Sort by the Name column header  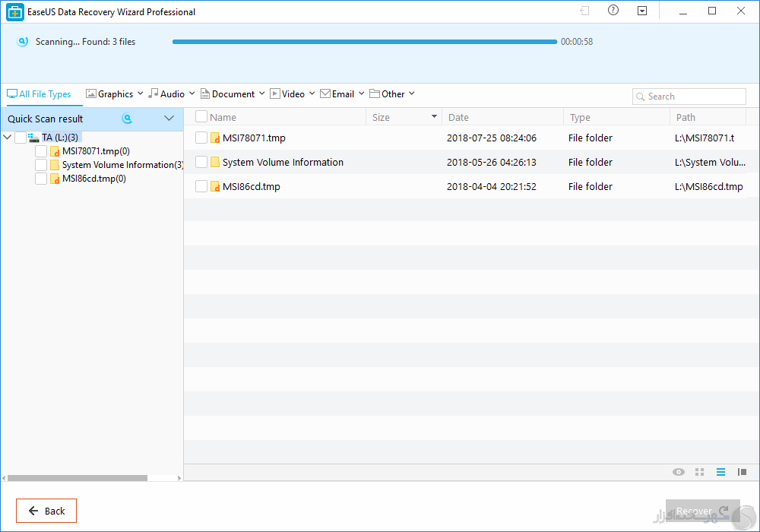[223, 117]
